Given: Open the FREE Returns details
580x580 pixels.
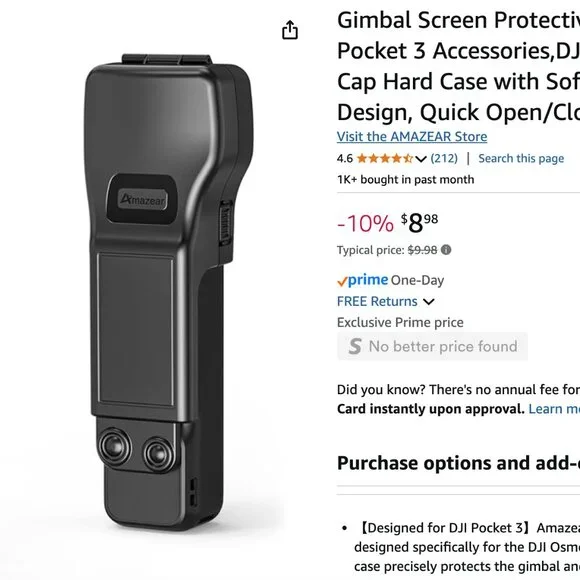Looking at the screenshot, I should (377, 301).
